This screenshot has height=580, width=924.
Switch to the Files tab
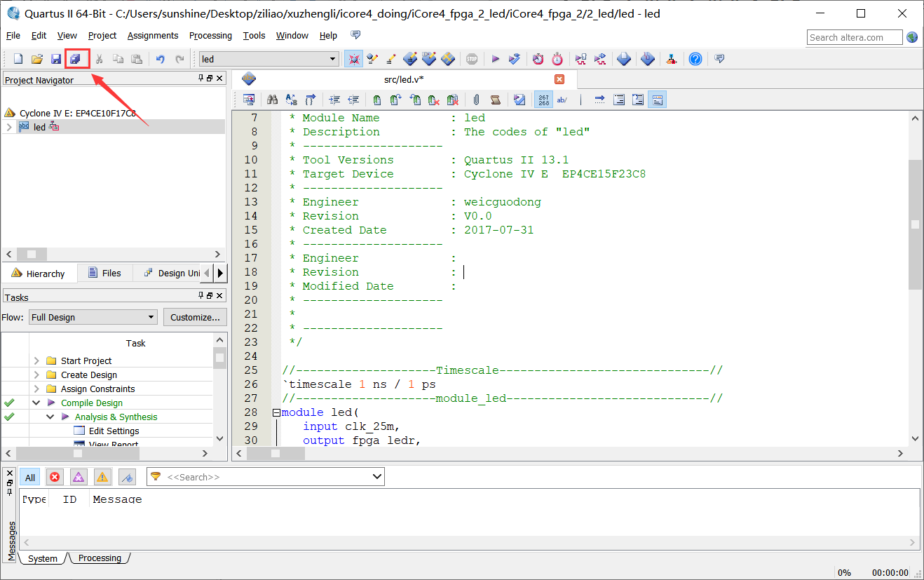tap(104, 273)
